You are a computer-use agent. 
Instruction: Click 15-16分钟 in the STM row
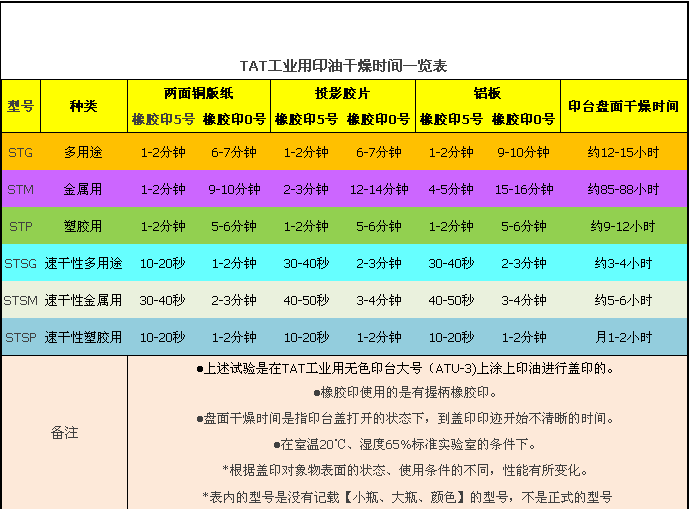coord(524,189)
